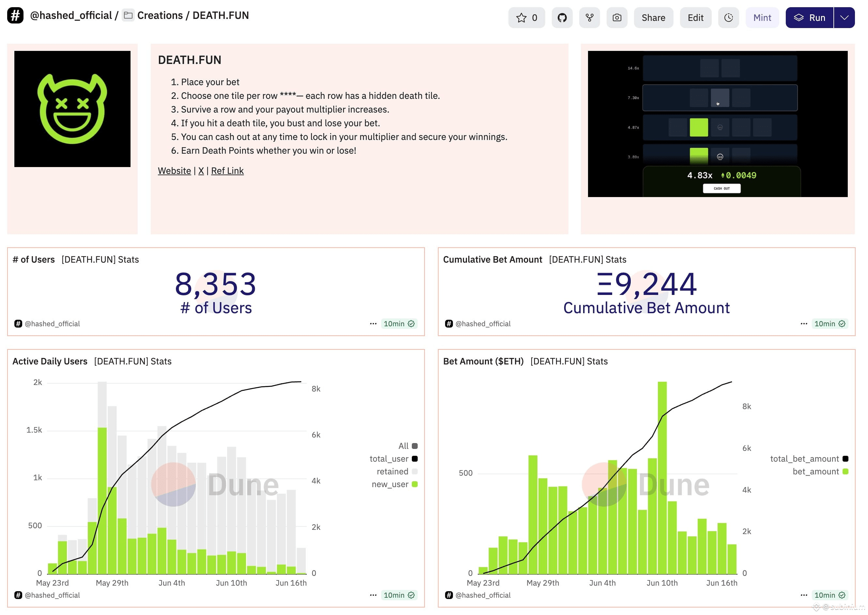Viewport: 868px width, 615px height.
Task: Click the tallest green new_user bar in Active Daily Users
Action: (x=102, y=500)
